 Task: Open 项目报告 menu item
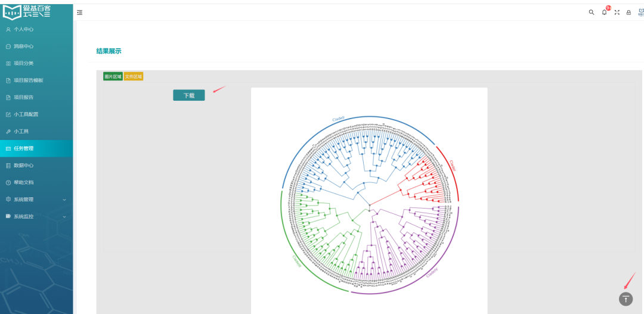click(x=36, y=98)
